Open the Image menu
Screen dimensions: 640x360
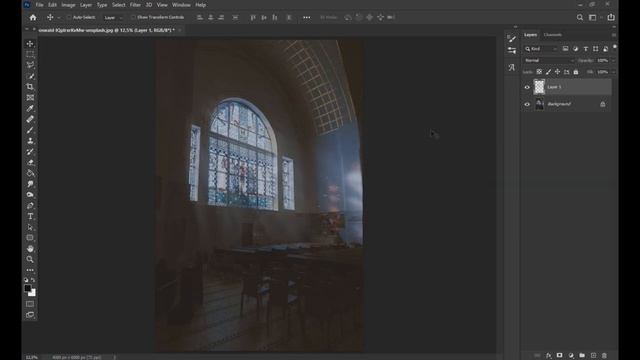[x=68, y=5]
